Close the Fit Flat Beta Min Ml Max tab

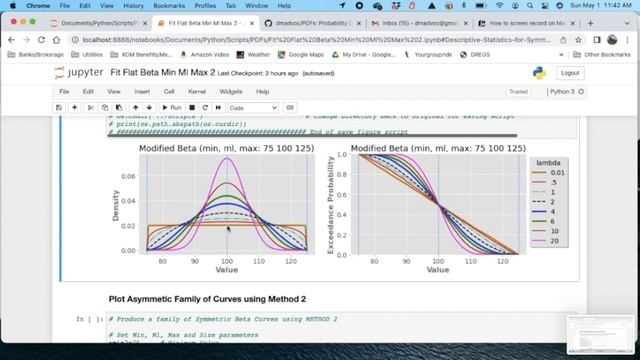[252, 23]
